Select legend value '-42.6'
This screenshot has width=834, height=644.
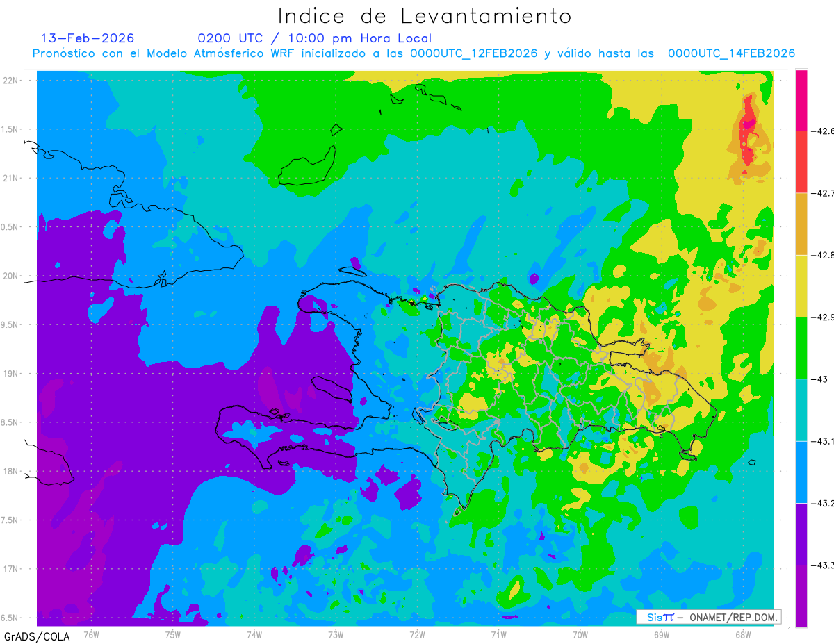(x=824, y=131)
